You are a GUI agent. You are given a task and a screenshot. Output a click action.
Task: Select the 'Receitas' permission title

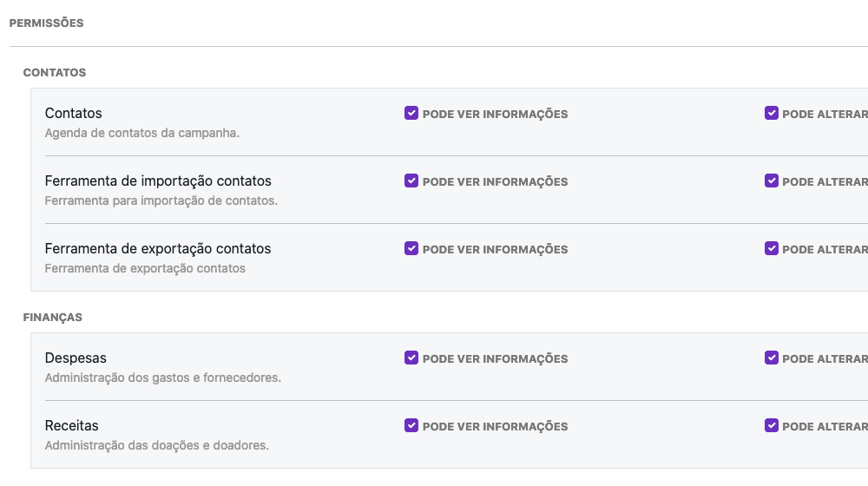click(72, 426)
